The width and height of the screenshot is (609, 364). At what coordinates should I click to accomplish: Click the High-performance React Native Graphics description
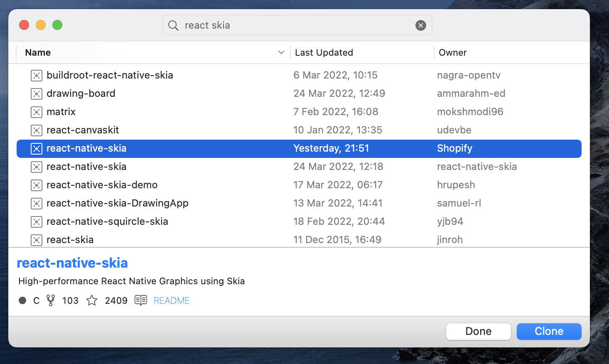point(132,281)
